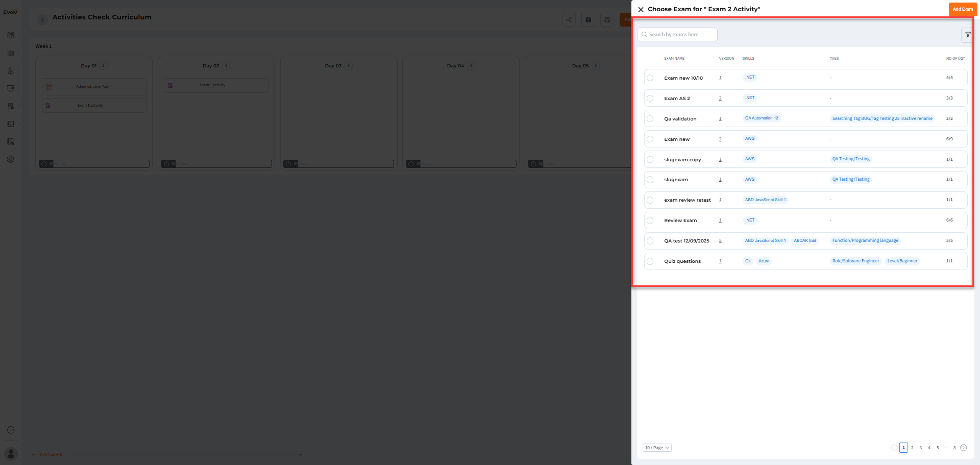Click current page 1 in pagination

(903, 448)
